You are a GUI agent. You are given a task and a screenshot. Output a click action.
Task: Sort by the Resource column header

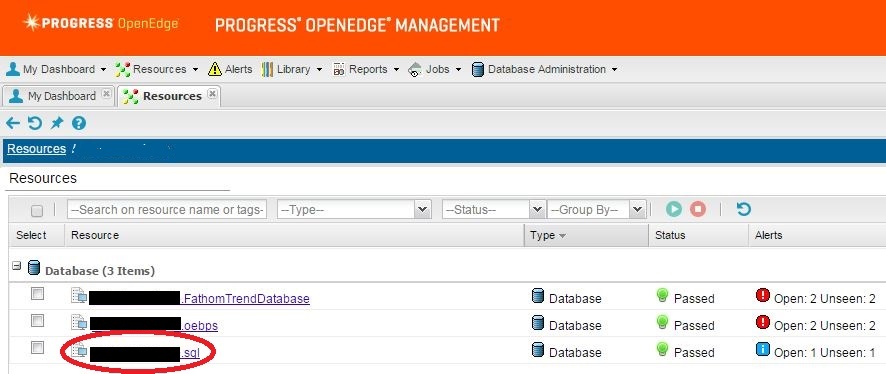pyautogui.click(x=294, y=235)
